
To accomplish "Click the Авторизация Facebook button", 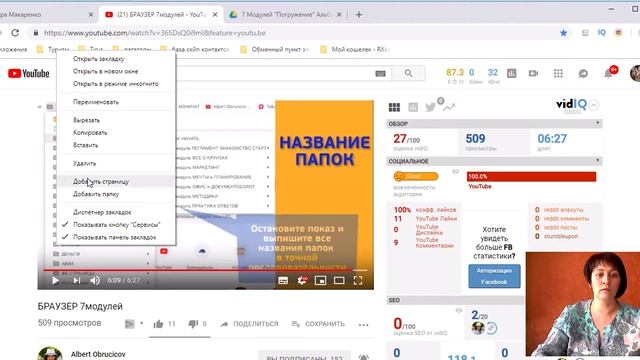I will point(494,276).
